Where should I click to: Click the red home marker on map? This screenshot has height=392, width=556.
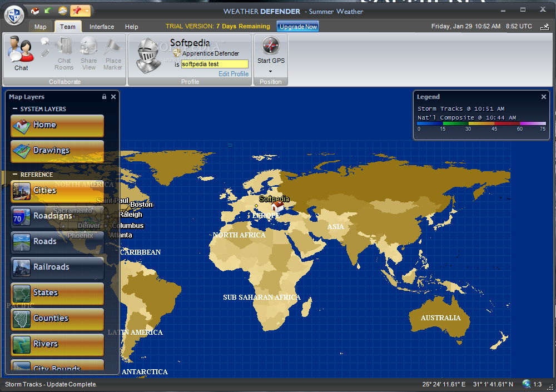277,206
